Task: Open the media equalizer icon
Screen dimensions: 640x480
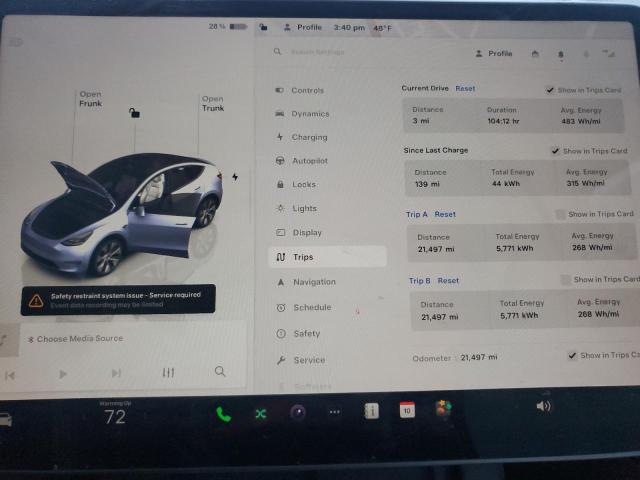Action: (168, 372)
